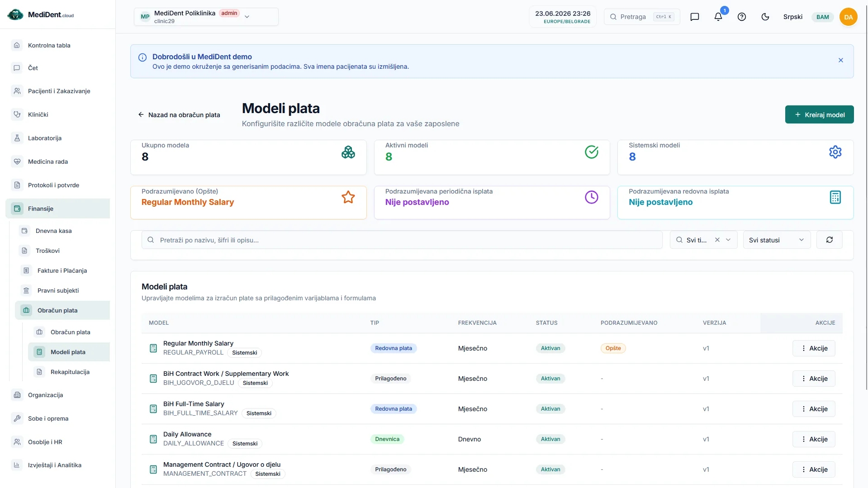The image size is (868, 488).
Task: Open Akcije menu for Regular Monthly Salary
Action: click(814, 348)
